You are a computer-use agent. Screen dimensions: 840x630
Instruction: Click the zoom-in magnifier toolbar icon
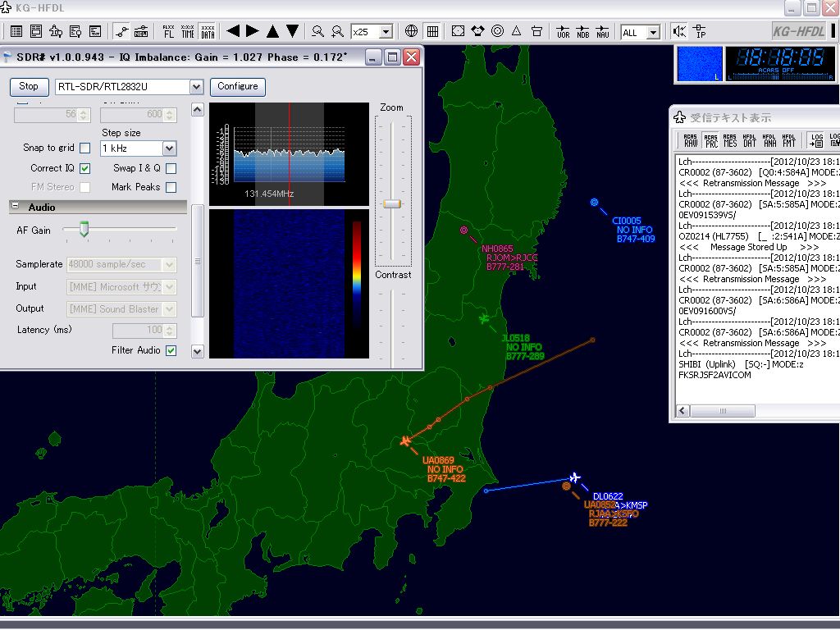pos(336,31)
